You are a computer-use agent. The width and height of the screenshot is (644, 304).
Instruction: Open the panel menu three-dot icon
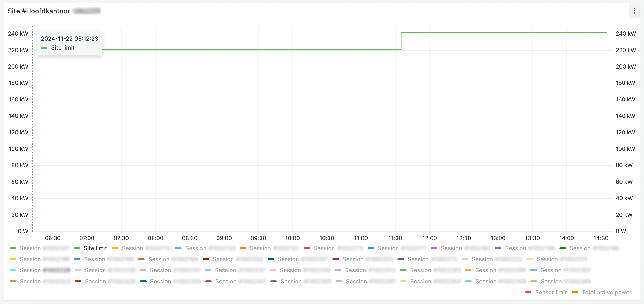click(x=634, y=11)
